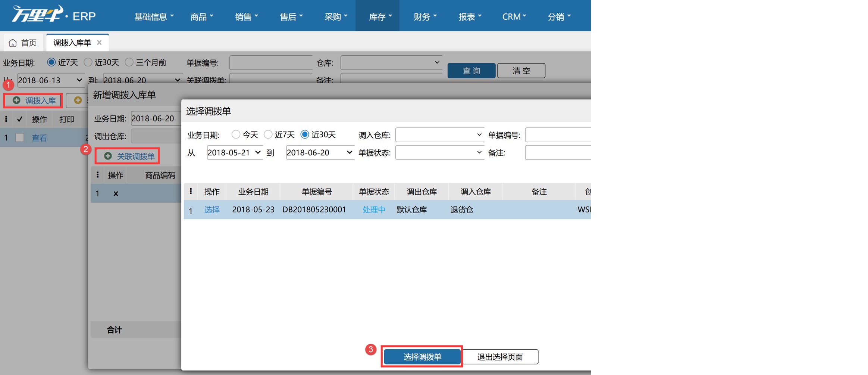Click the 查询 button
This screenshot has height=375, width=868.
point(471,70)
